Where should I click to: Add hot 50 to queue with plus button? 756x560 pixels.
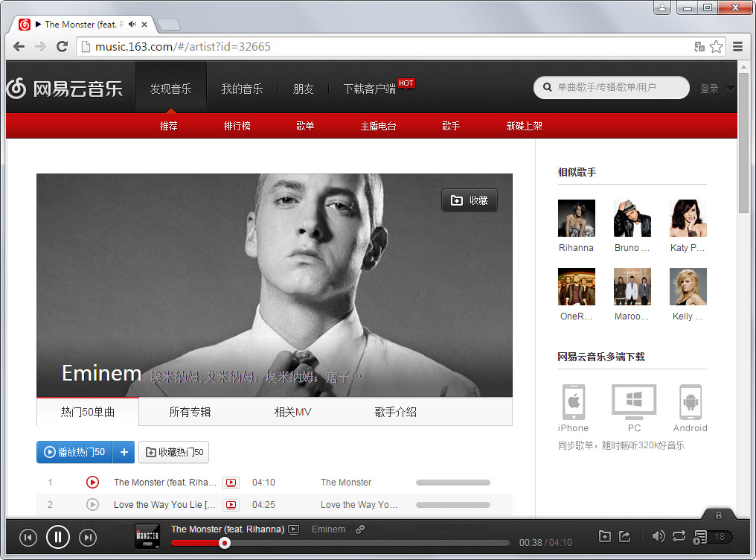(x=124, y=452)
